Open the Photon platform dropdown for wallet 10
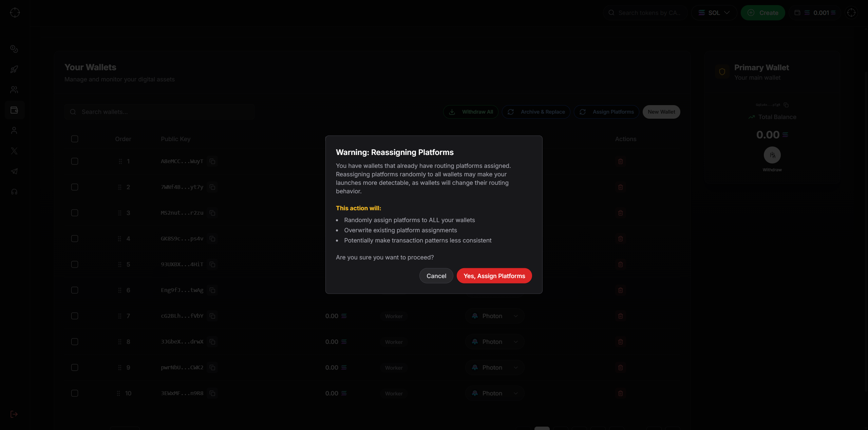 click(495, 393)
